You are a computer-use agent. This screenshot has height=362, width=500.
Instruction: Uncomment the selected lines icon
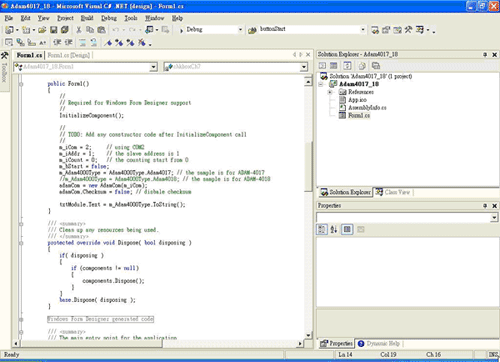94,42
